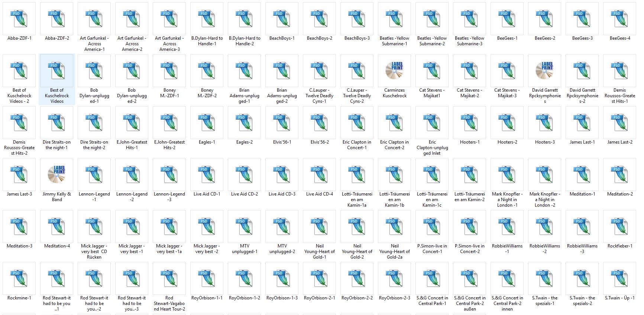Select the Abba-ZDF-2 PSD file icon
The image size is (644, 315).
(x=57, y=19)
